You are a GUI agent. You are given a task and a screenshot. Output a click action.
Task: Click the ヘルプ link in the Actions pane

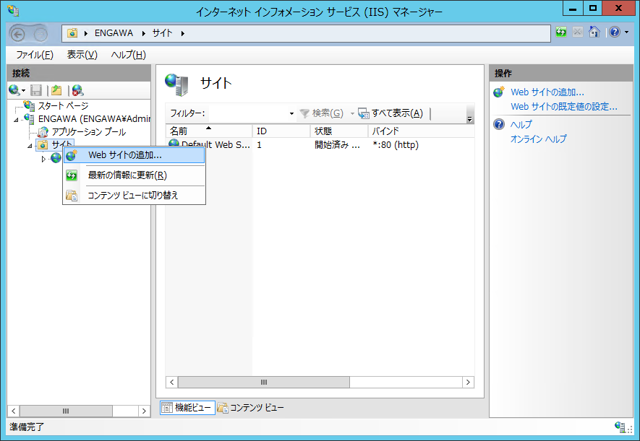pos(521,125)
